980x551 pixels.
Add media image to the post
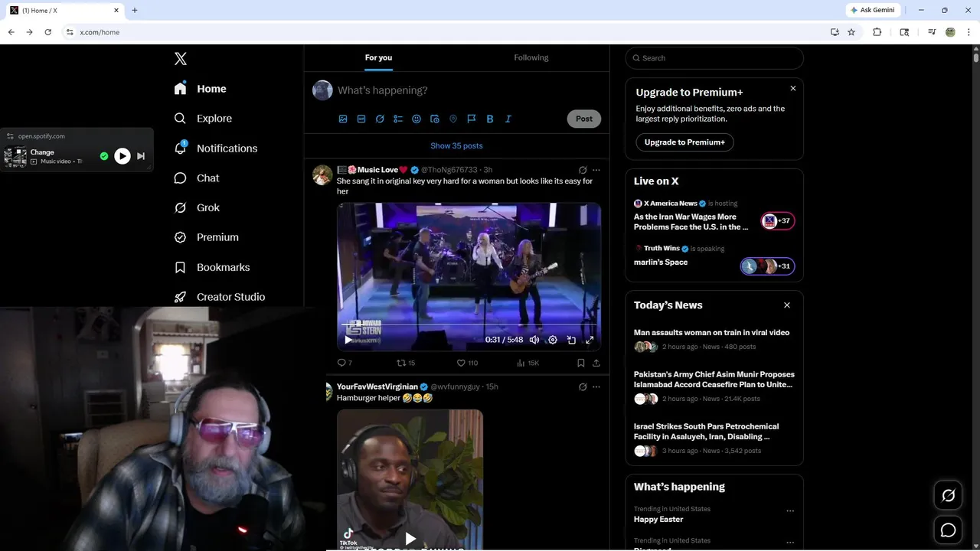point(343,119)
